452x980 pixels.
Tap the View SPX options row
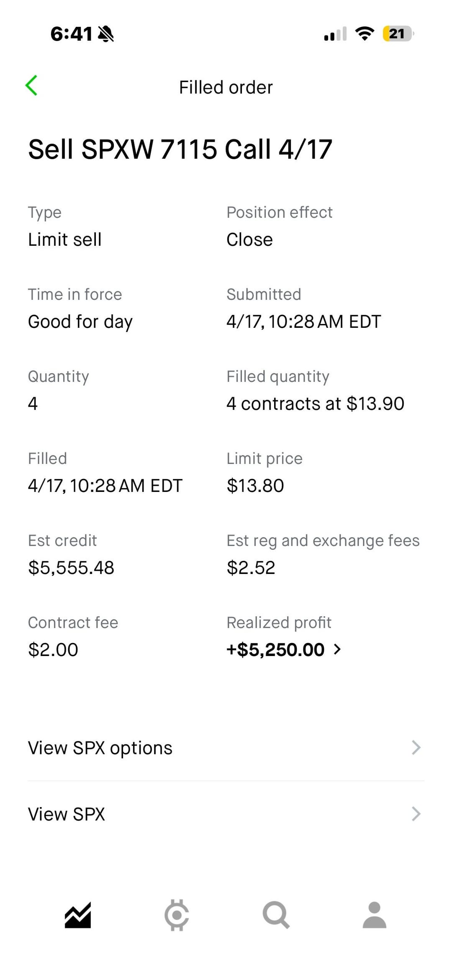point(100,748)
